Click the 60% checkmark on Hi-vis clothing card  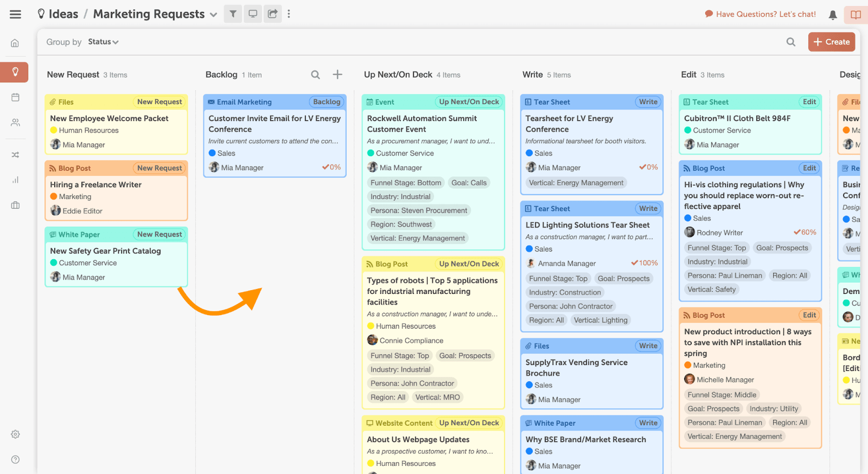point(805,232)
